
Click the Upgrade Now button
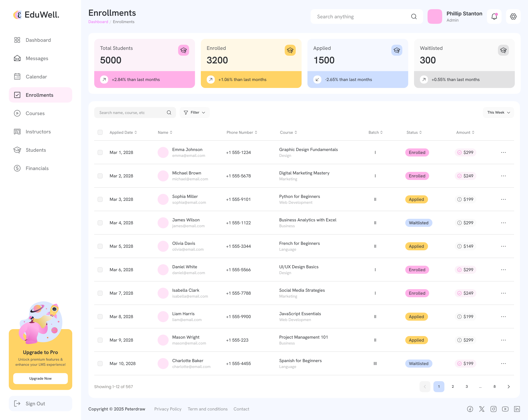pyautogui.click(x=40, y=378)
